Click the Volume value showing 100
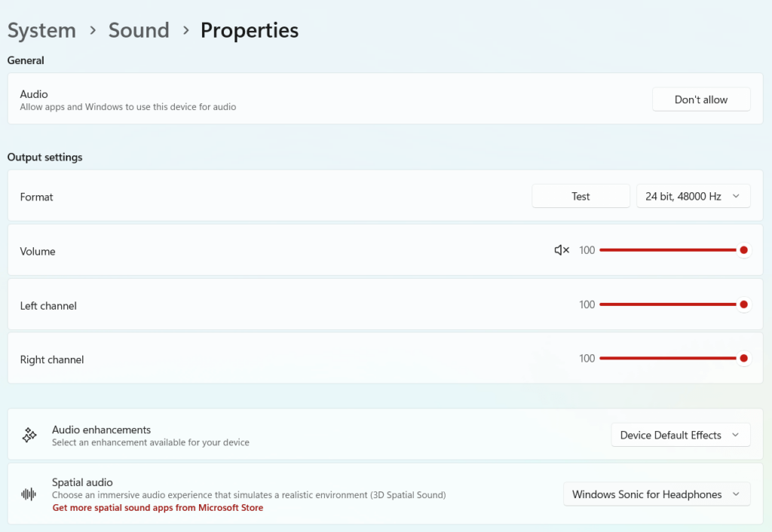The height and width of the screenshot is (532, 772). 587,249
